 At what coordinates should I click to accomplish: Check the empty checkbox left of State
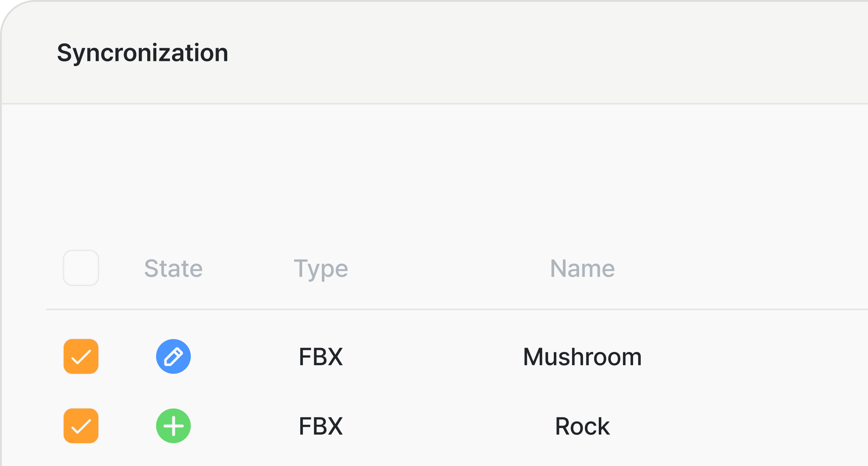81,268
